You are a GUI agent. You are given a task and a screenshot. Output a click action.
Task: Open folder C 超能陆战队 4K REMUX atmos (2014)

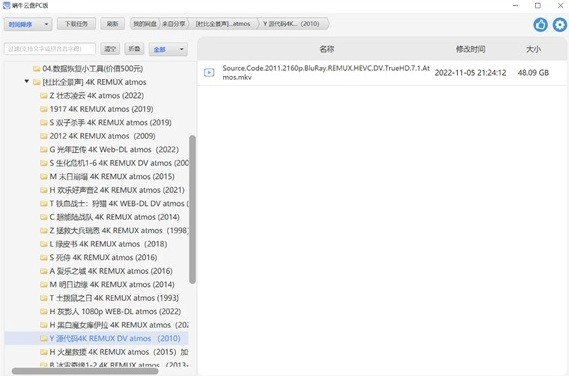coord(114,217)
